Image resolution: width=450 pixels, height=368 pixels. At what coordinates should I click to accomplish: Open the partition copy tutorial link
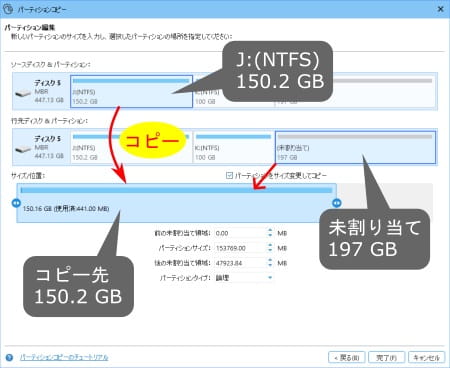[64, 357]
